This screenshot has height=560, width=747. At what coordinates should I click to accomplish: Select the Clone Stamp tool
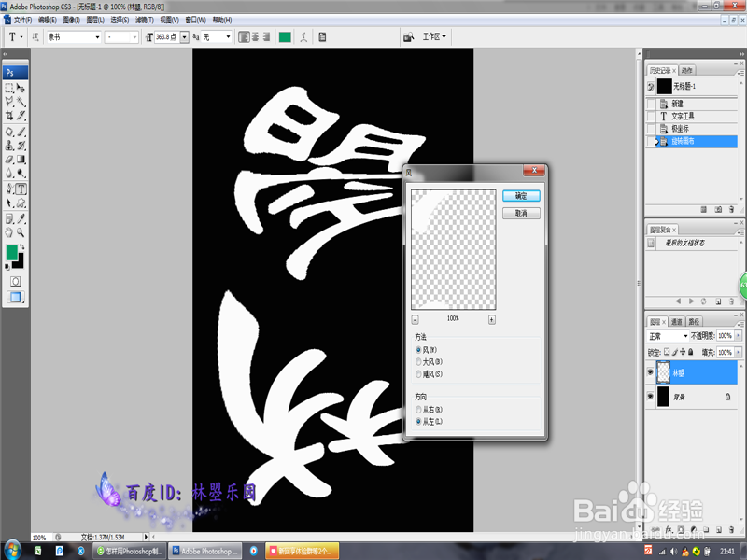pos(9,146)
